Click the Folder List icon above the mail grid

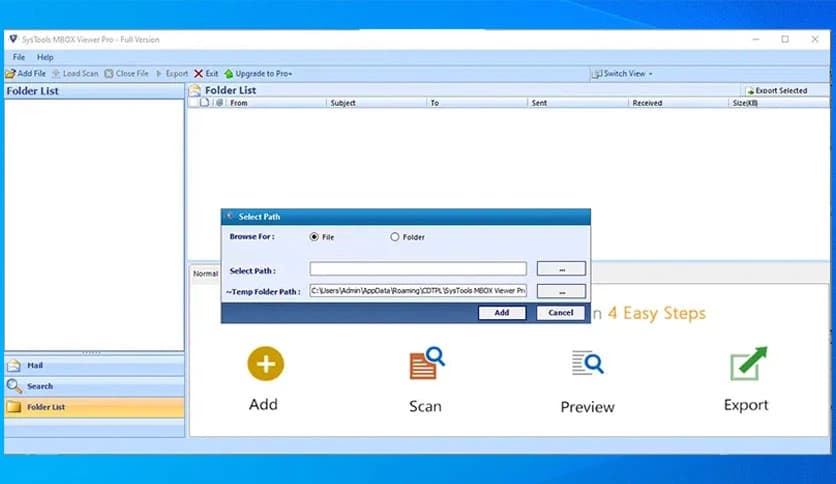(x=195, y=90)
